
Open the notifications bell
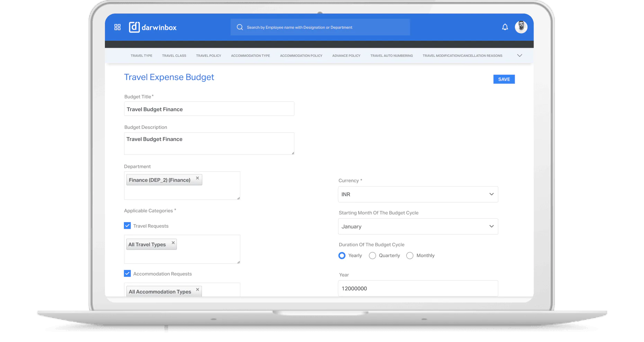[505, 27]
